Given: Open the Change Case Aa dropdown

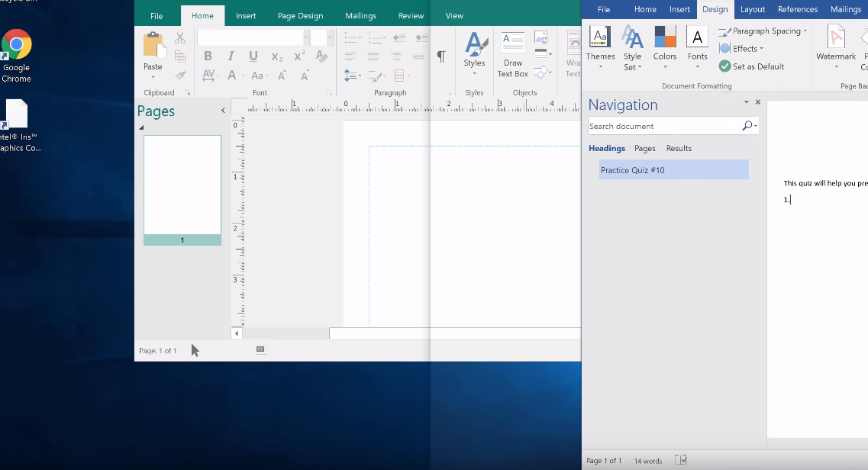Looking at the screenshot, I should (259, 76).
